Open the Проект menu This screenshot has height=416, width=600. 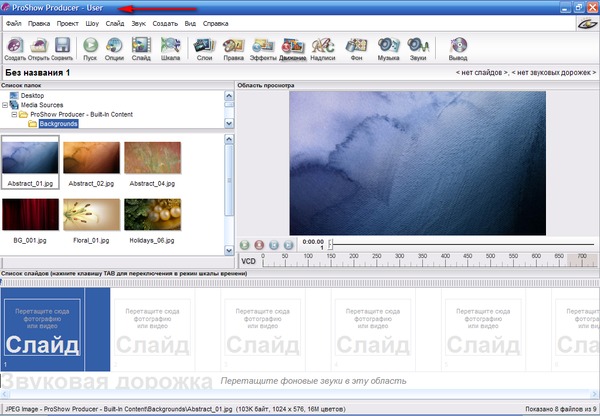(67, 23)
